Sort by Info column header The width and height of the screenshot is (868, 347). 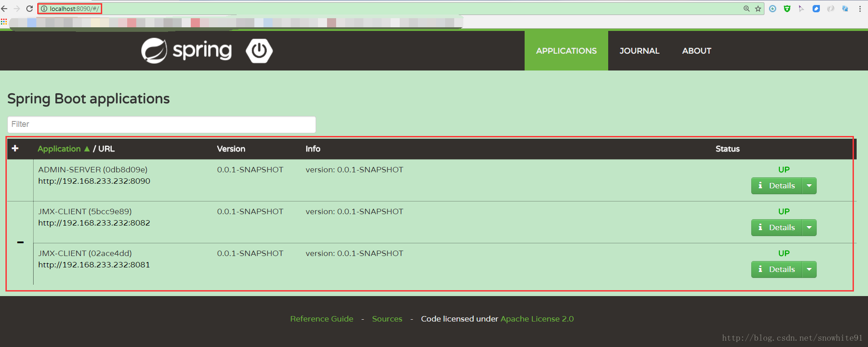tap(312, 149)
